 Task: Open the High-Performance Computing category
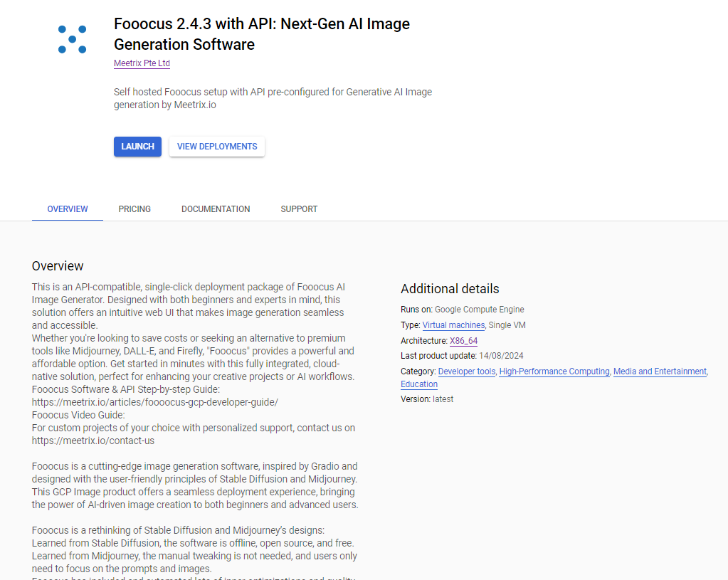[x=554, y=371]
